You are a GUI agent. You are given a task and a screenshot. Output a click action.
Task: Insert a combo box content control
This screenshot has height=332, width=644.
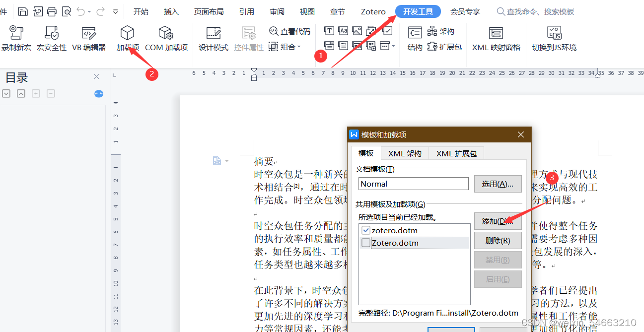[x=329, y=46]
